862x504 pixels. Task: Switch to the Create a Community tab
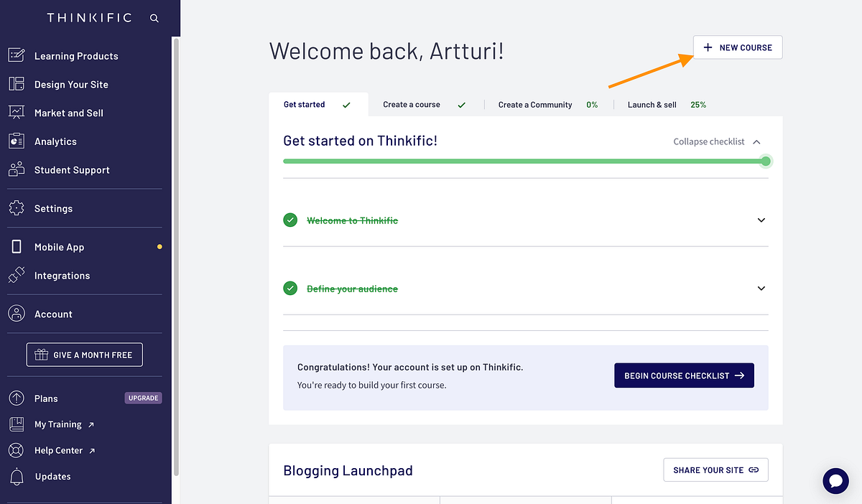(x=535, y=105)
